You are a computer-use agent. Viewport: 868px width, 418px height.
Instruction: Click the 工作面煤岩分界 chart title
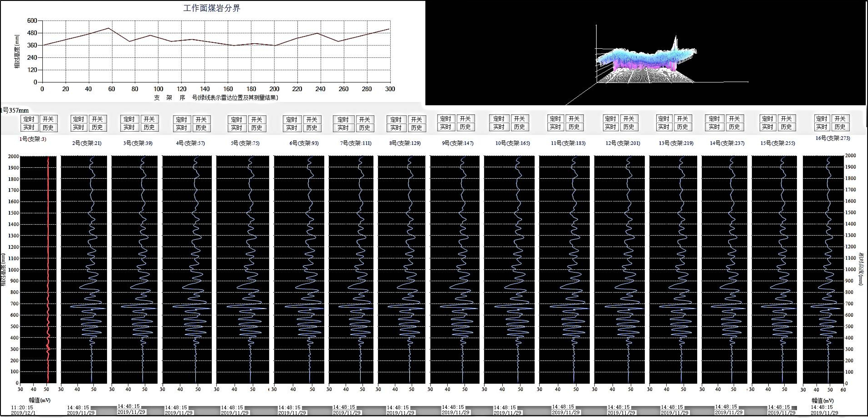212,8
